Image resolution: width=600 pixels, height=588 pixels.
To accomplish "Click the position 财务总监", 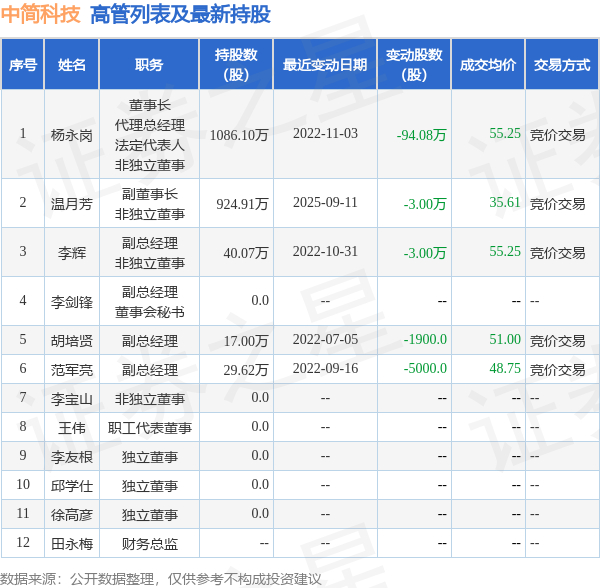I will pos(150,544).
